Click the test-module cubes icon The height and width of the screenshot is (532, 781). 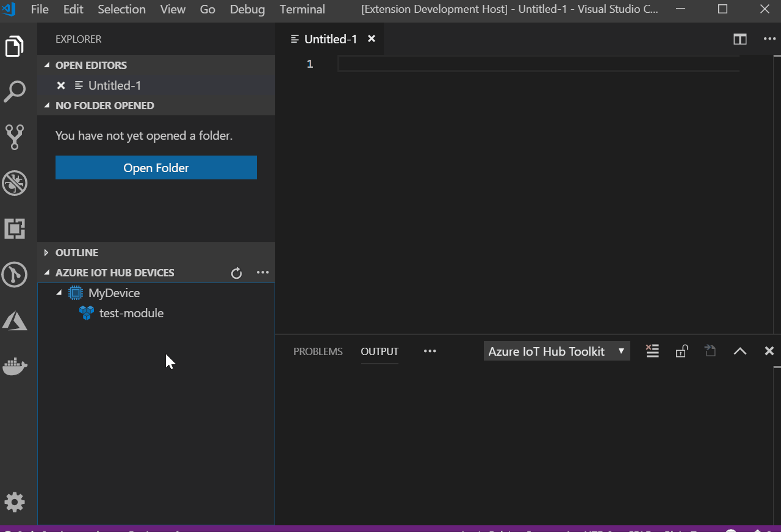(87, 313)
